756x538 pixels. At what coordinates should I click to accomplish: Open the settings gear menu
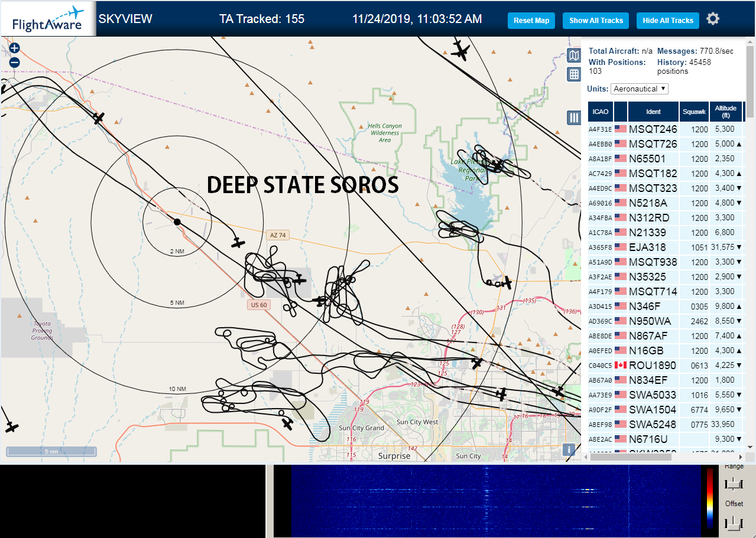(713, 19)
